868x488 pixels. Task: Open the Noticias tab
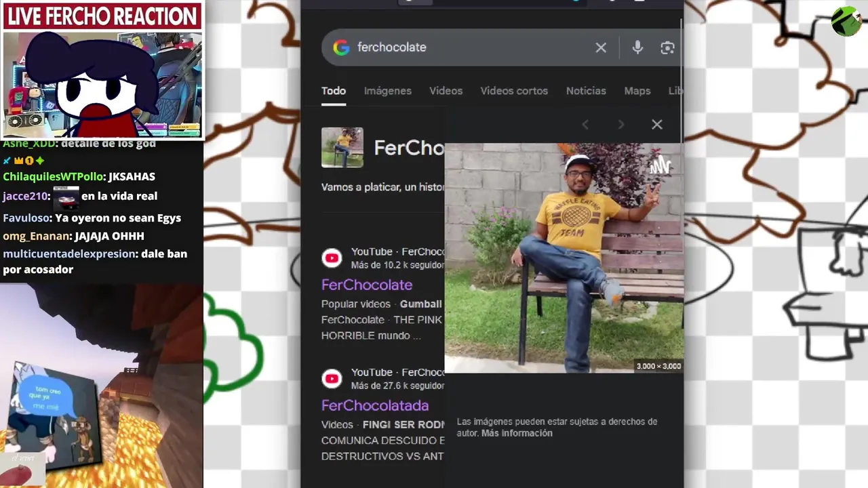586,91
